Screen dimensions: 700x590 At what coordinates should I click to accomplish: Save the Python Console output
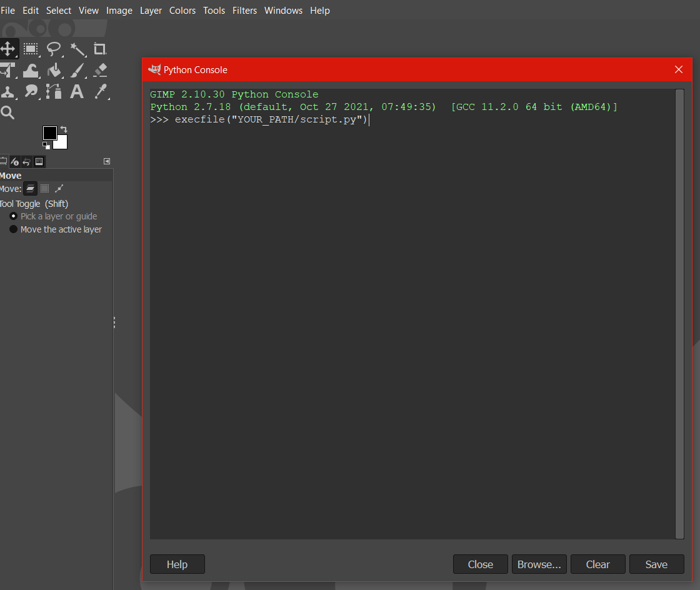click(x=657, y=564)
